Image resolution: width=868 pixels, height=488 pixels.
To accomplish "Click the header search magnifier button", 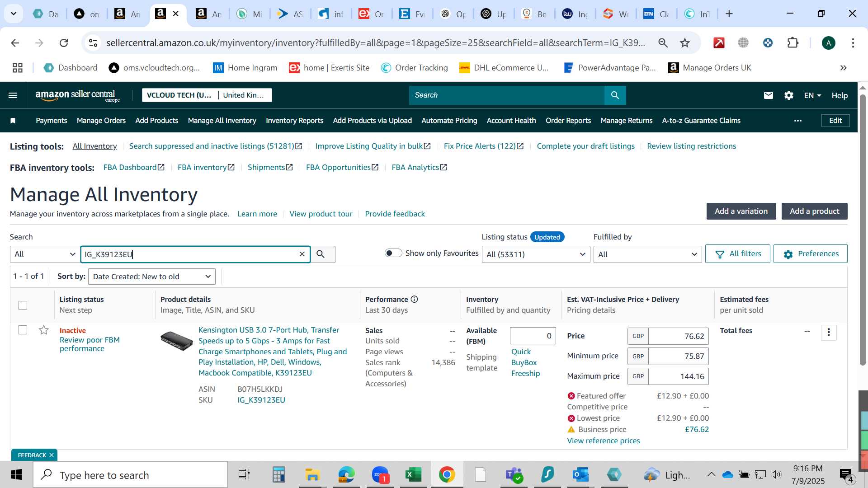I will (615, 95).
